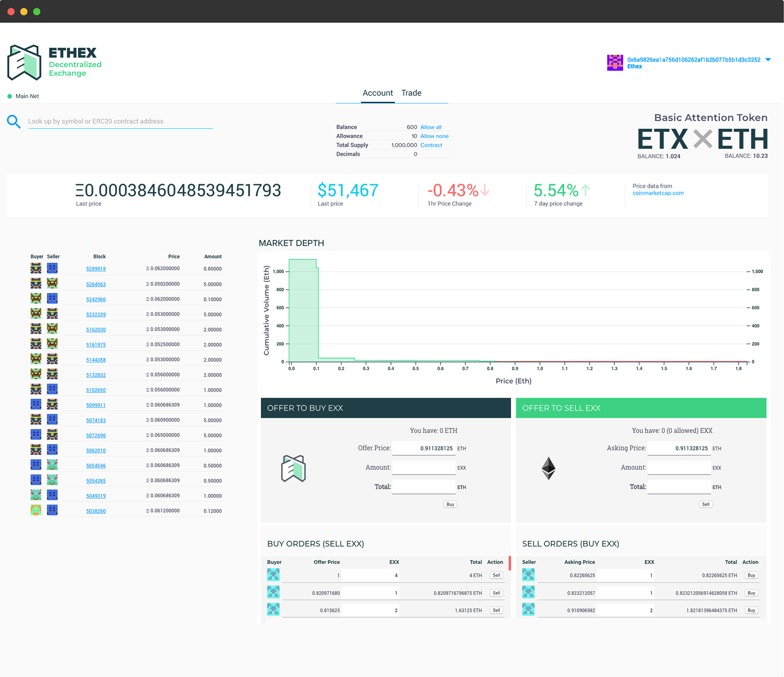The width and height of the screenshot is (784, 677).
Task: Click buyer identicon for block 5289918
Action: (x=36, y=268)
